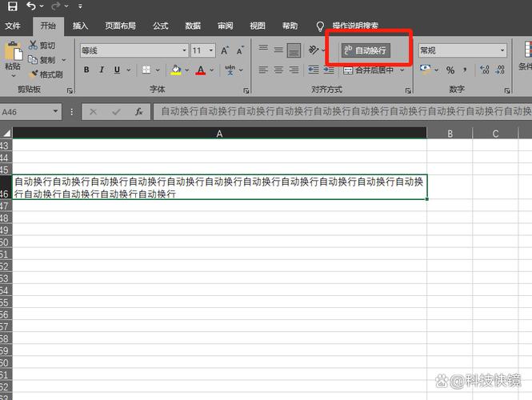Click the Save icon in quick access toolbar

(x=11, y=6)
